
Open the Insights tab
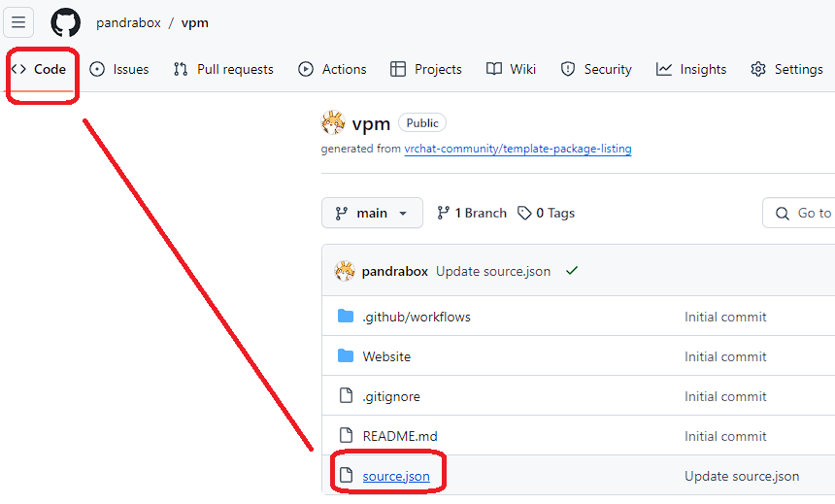(x=691, y=69)
